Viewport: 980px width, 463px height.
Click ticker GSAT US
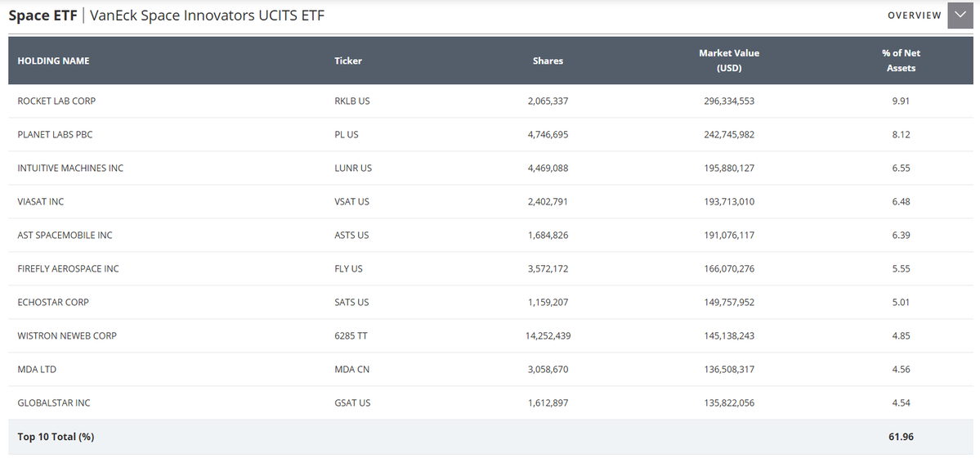[352, 403]
